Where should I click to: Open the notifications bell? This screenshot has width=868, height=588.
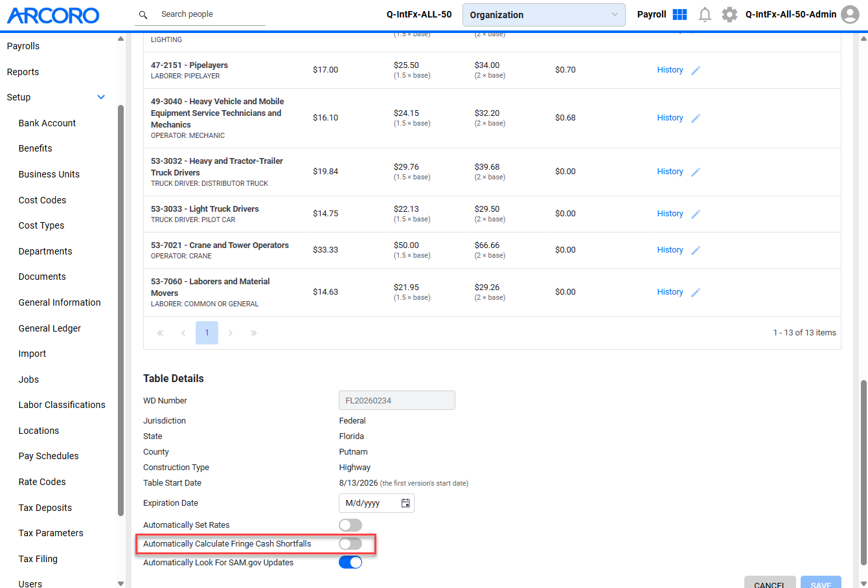click(x=705, y=14)
